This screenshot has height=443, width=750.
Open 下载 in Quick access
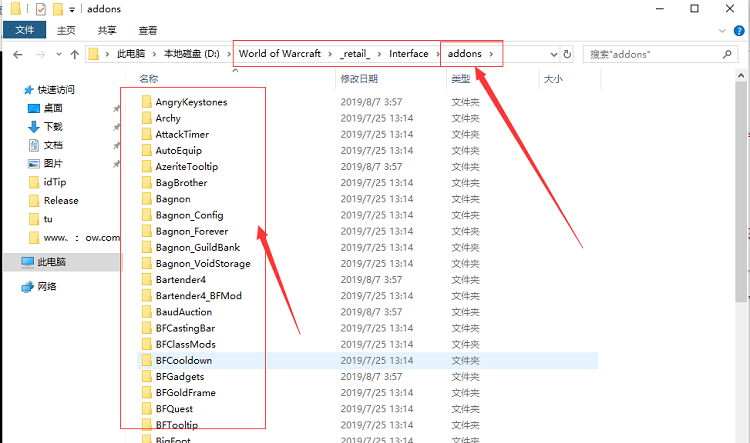[x=53, y=126]
